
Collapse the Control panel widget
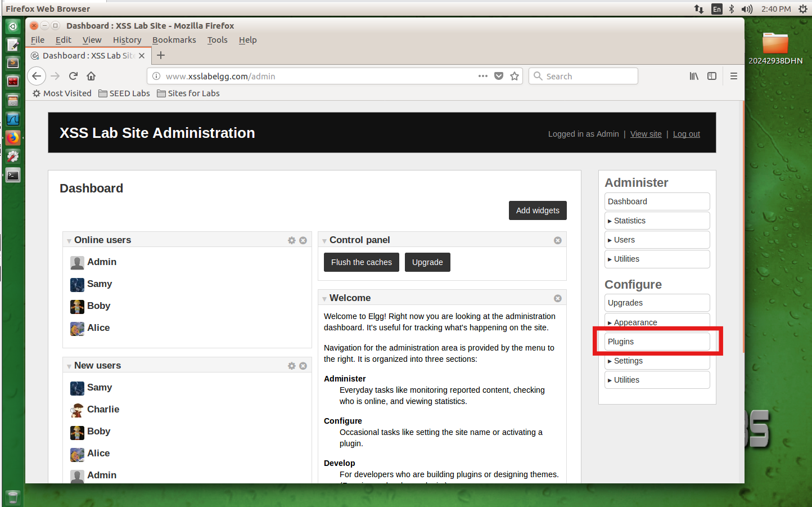[324, 241]
